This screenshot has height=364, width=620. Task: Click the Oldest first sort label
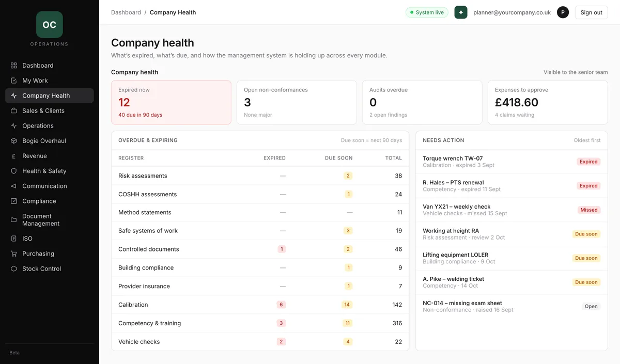[587, 140]
